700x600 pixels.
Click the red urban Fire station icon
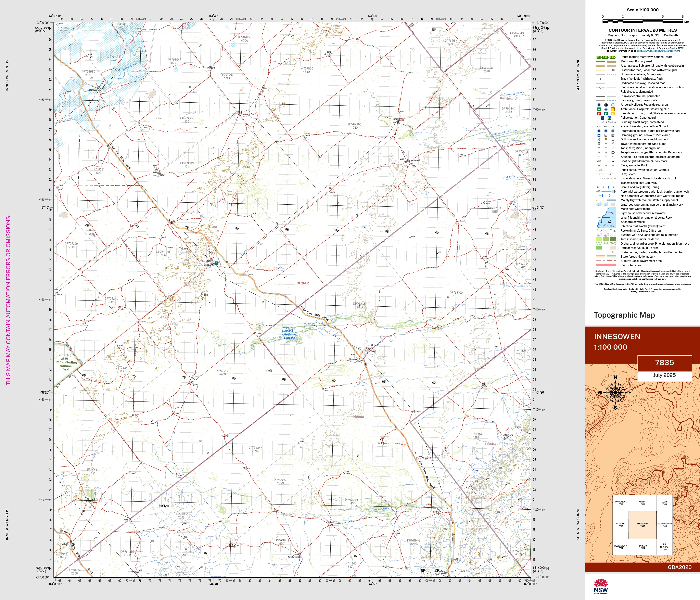599,114
